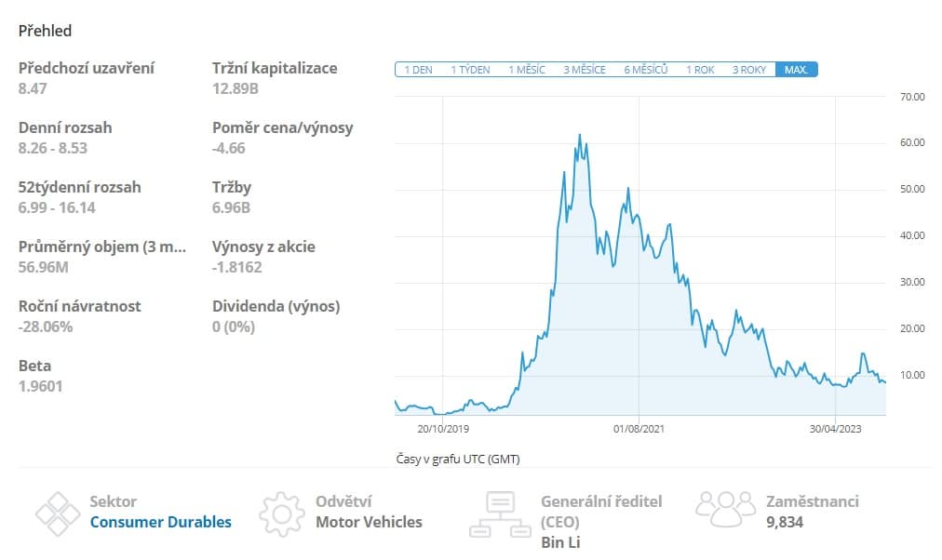Click the Motor Vehicles industry label
Screen dimensions: 942x560
click(x=370, y=522)
